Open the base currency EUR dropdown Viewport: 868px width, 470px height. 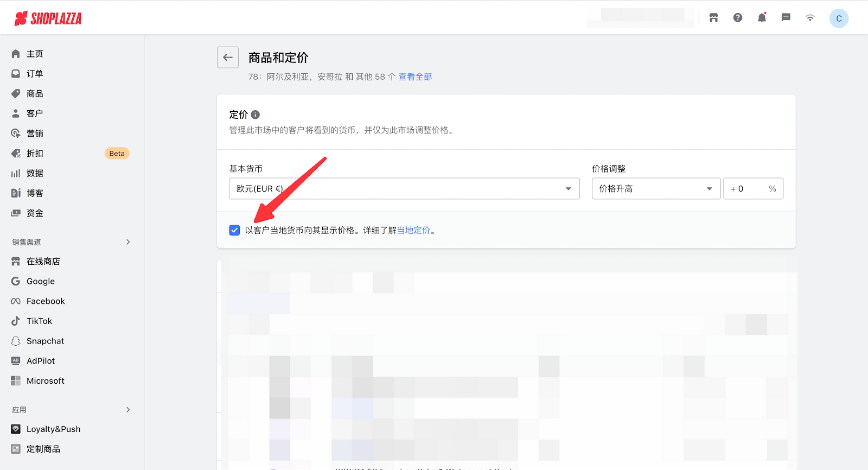pyautogui.click(x=404, y=189)
